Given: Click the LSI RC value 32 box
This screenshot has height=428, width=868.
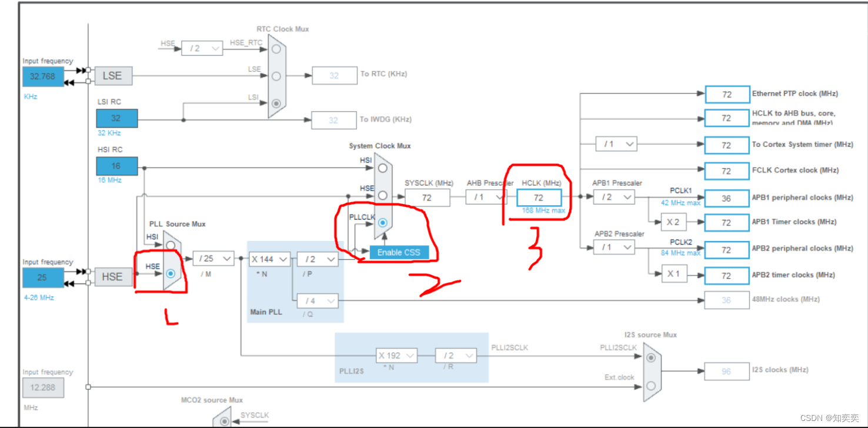Looking at the screenshot, I should (x=117, y=118).
